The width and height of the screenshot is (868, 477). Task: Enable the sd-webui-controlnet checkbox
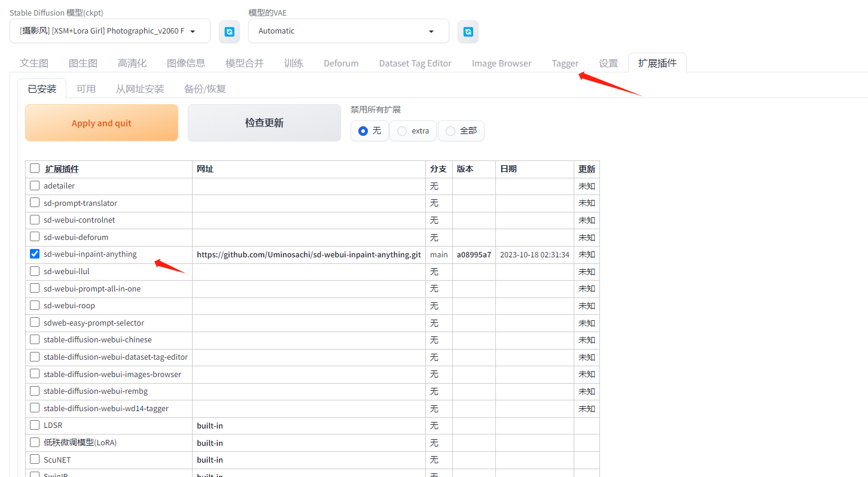click(x=35, y=220)
